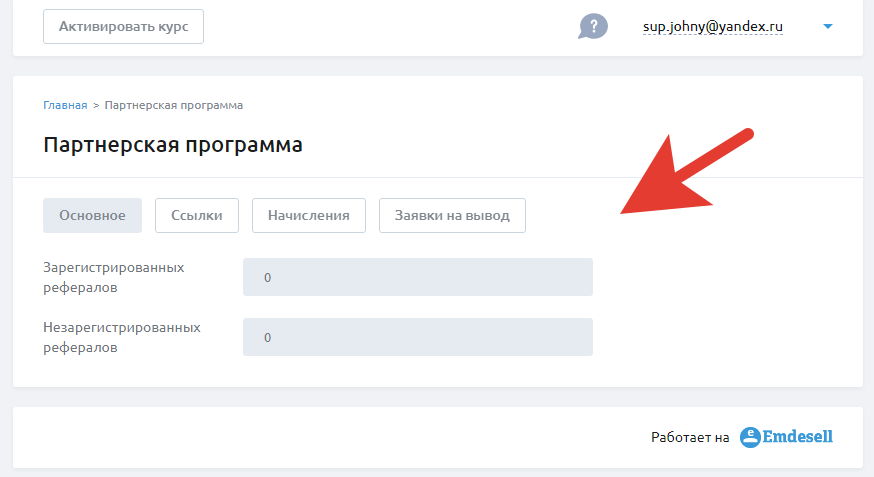Switch to Заявки на вывод tab
The width and height of the screenshot is (874, 477).
452,215
